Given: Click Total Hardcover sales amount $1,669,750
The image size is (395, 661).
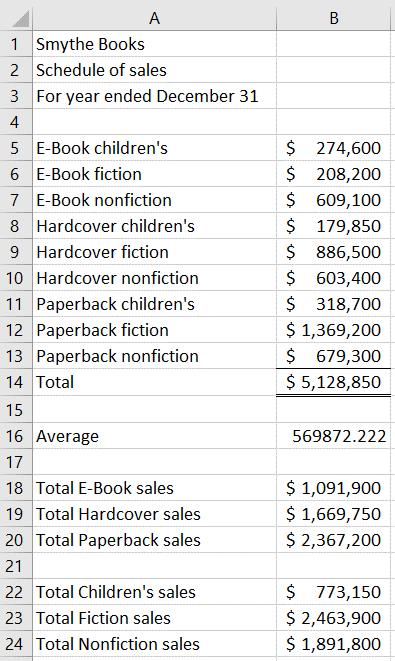Looking at the screenshot, I should 333,514.
